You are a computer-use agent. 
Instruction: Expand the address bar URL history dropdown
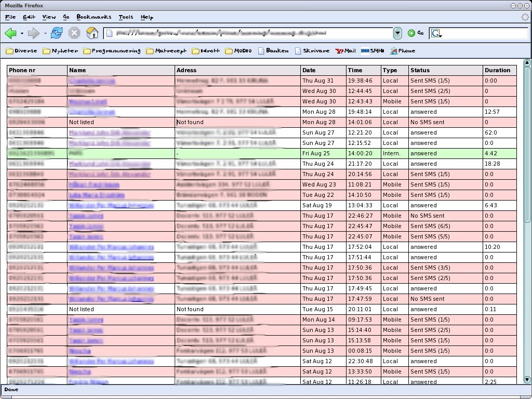[x=397, y=33]
